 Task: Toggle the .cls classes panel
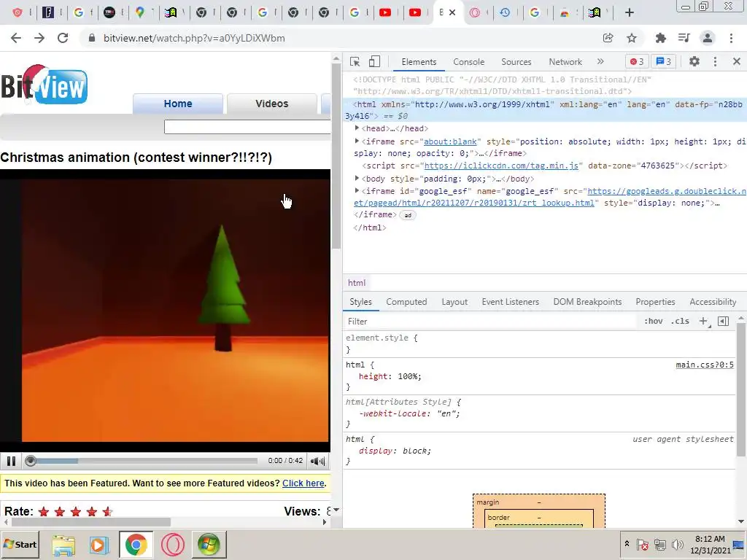coord(680,321)
